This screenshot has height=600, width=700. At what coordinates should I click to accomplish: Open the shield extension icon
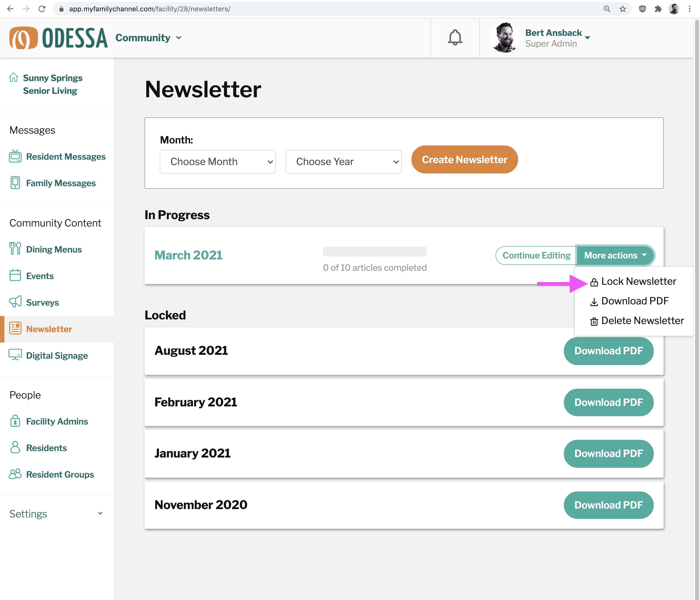(642, 9)
